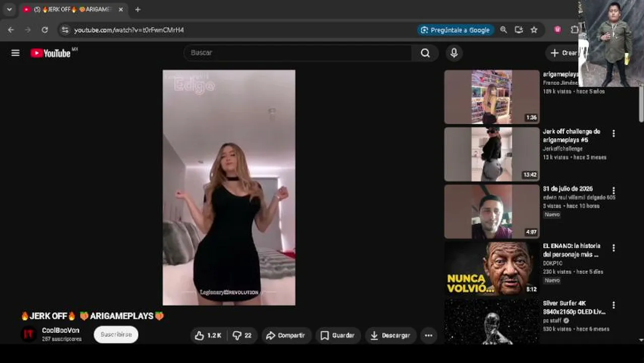Open the recommended video thumbnail with 1:36 duration
The image size is (644, 363).
tap(492, 97)
